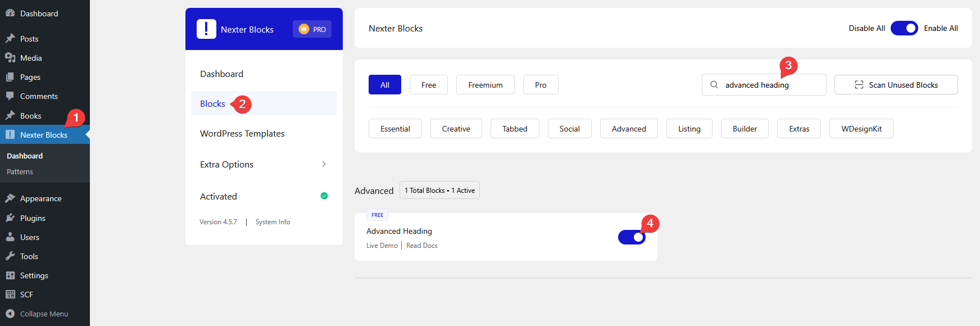
Task: Click the Nexter Blocks page heading
Action: pos(396,28)
